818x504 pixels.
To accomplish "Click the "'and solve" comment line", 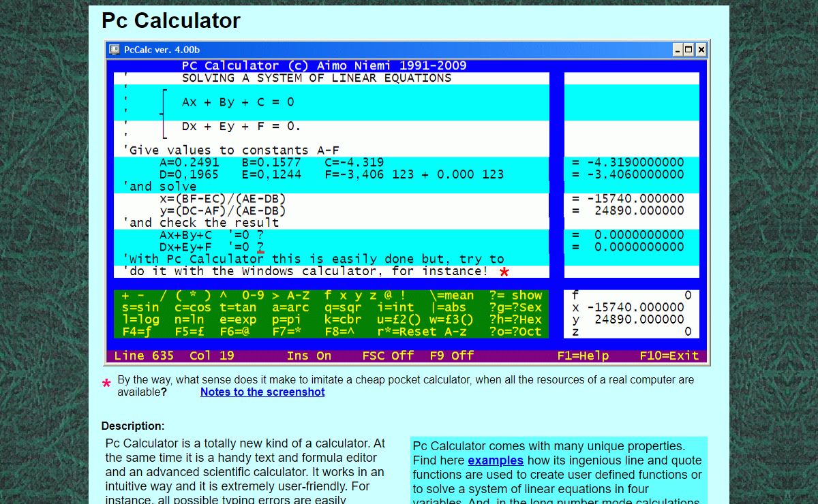I will click(160, 187).
